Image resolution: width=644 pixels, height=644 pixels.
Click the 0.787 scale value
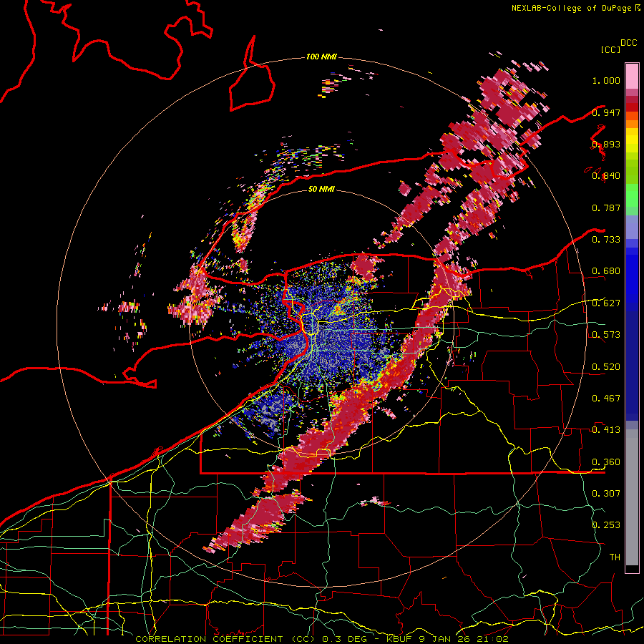tap(606, 208)
